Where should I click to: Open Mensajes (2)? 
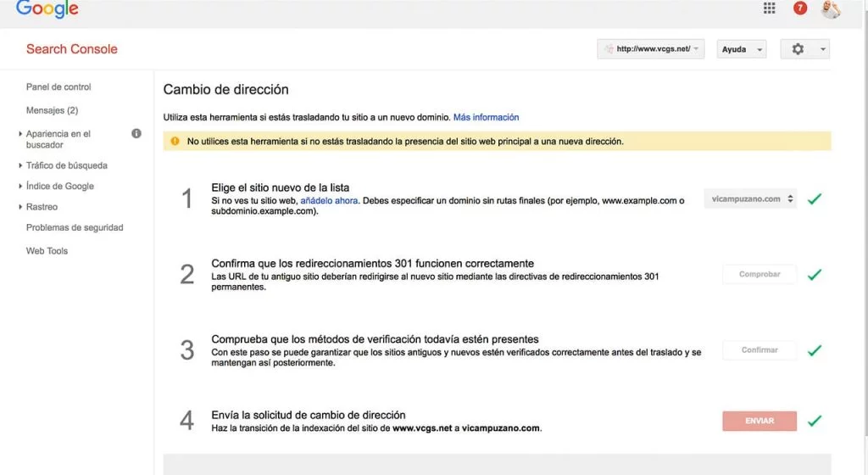[52, 110]
